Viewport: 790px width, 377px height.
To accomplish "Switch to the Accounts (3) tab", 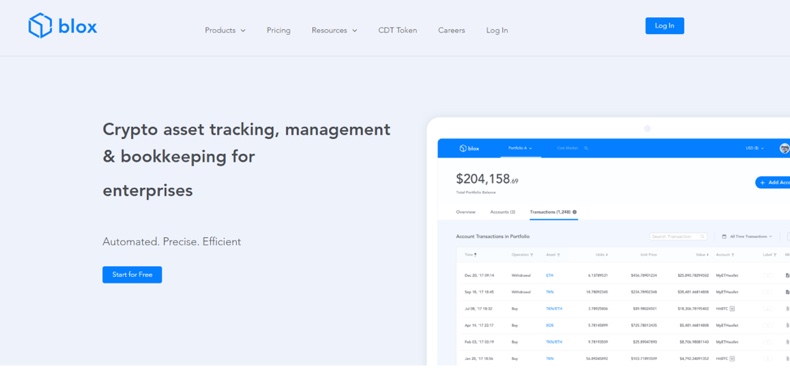I will 502,212.
